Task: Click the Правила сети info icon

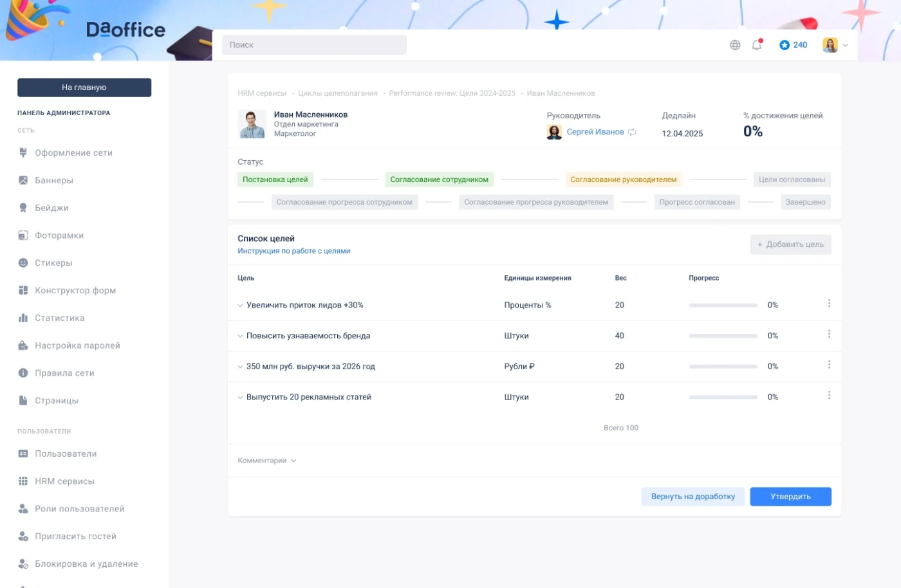Action: [x=23, y=373]
